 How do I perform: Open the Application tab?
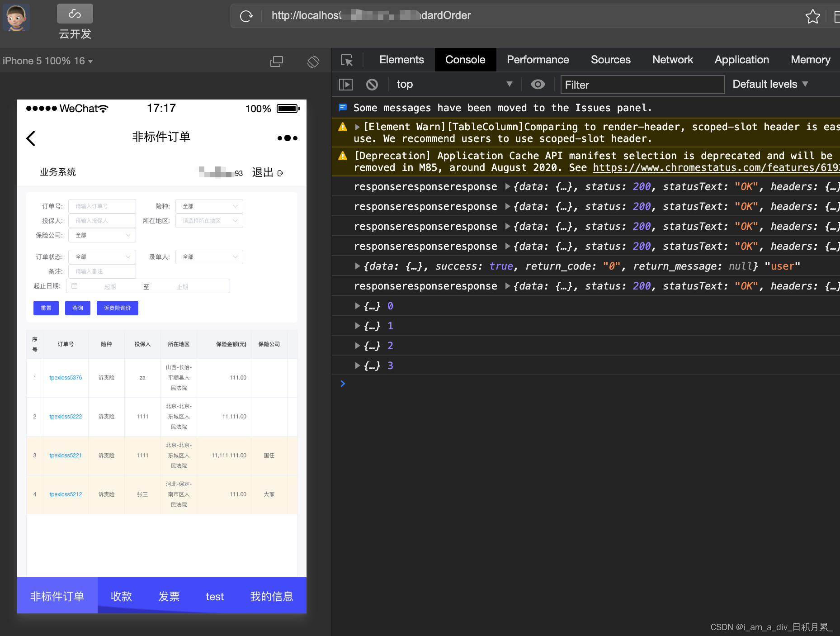(741, 60)
